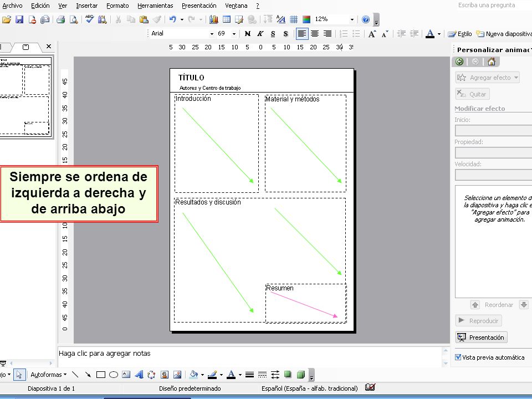Click the Quitar button
Viewport: 532px width, 399px height.
[x=472, y=94]
